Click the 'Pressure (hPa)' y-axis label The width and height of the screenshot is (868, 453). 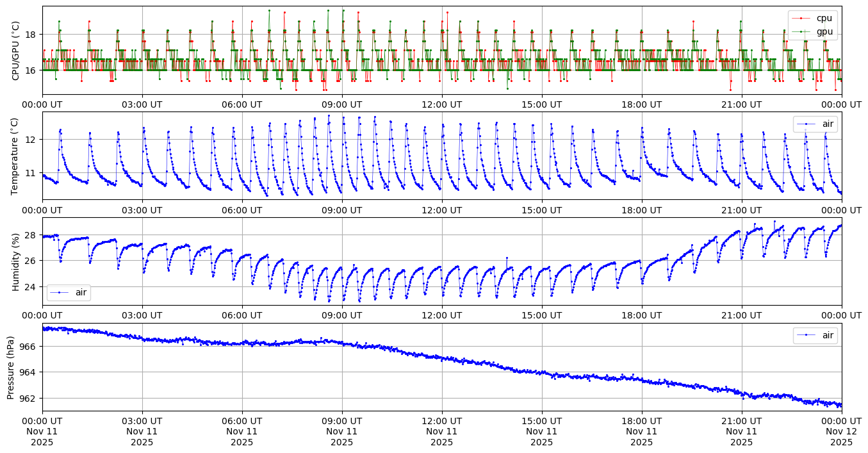[x=11, y=367]
